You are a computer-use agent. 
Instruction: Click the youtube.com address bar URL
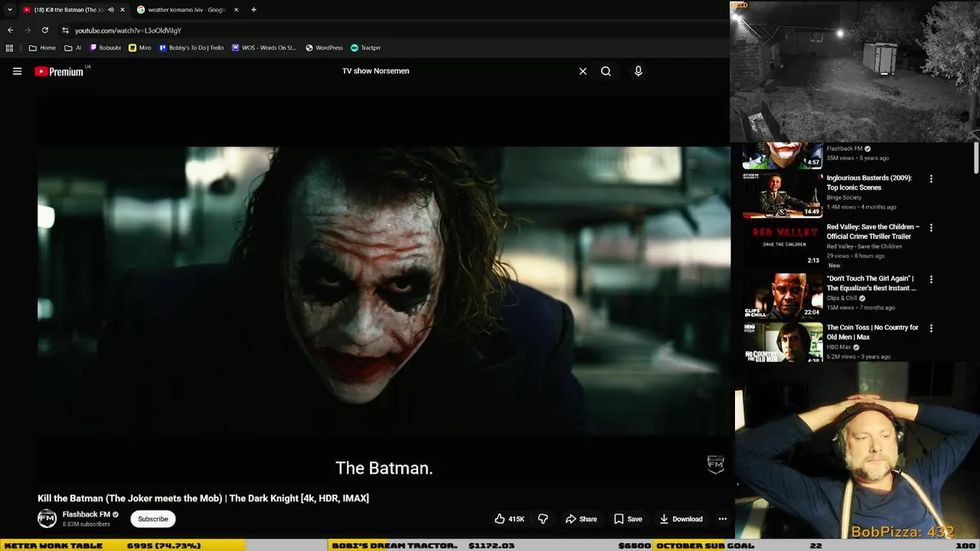[128, 31]
